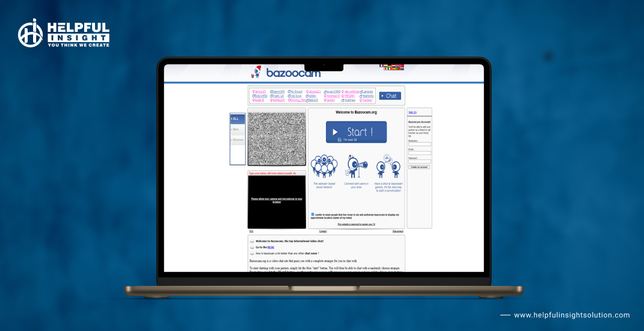The image size is (644, 331).
Task: Click play arrow inside the Start button
Action: 335,132
